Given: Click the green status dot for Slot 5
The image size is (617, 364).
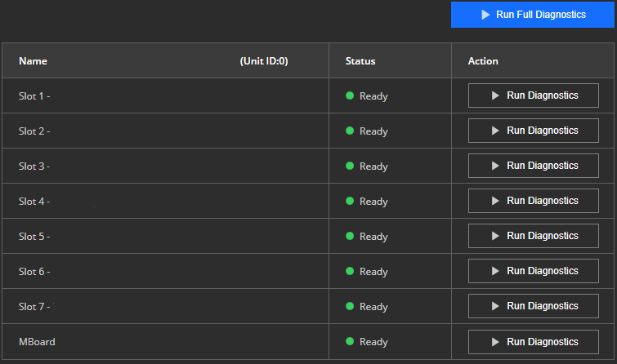Looking at the screenshot, I should 350,236.
